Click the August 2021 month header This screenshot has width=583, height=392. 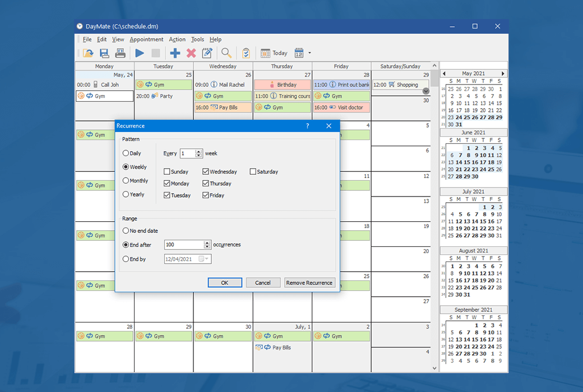point(473,251)
